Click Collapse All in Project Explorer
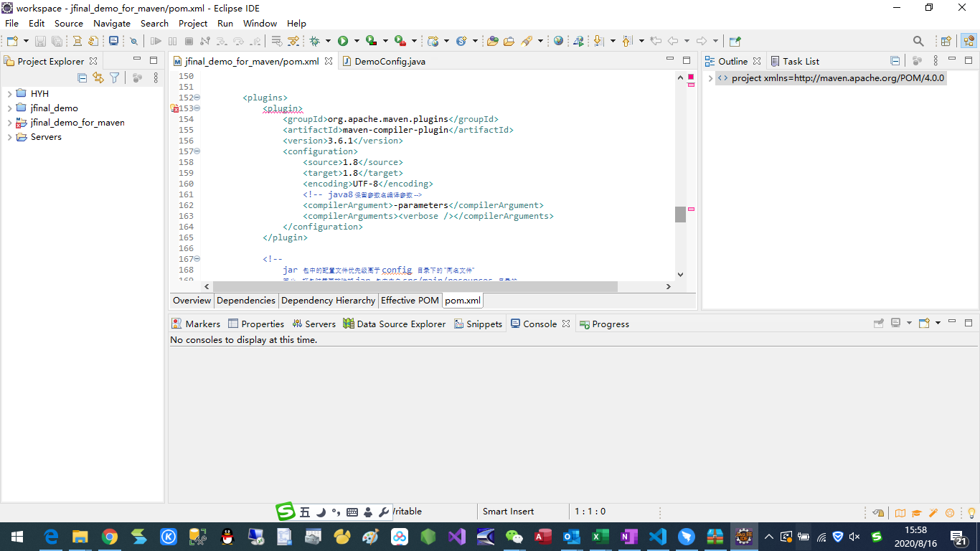980x551 pixels. pyautogui.click(x=82, y=77)
